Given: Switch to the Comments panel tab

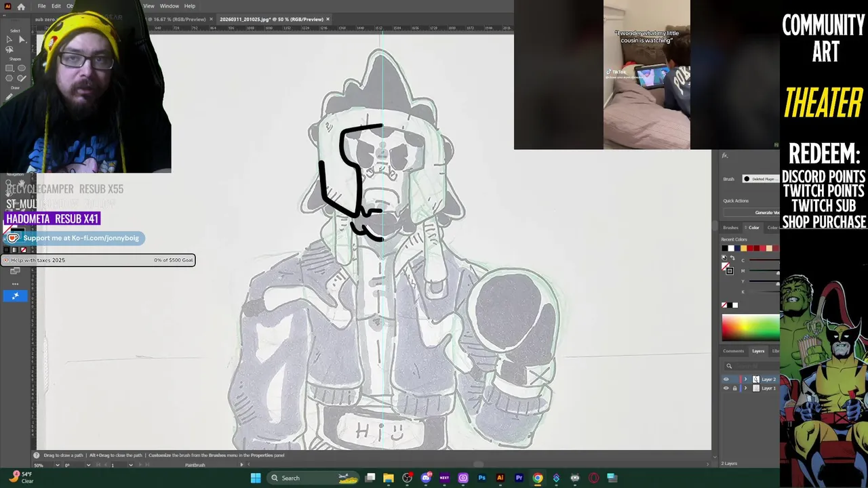Looking at the screenshot, I should click(733, 351).
